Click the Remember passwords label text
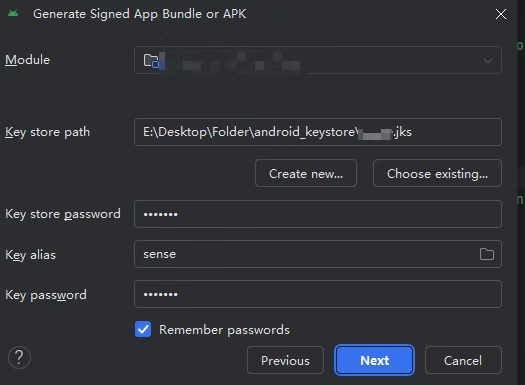 [224, 330]
